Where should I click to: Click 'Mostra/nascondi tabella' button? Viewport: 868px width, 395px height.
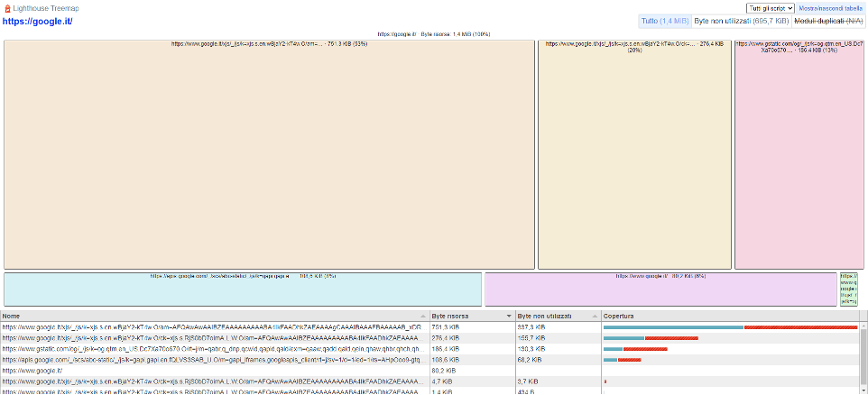point(831,7)
